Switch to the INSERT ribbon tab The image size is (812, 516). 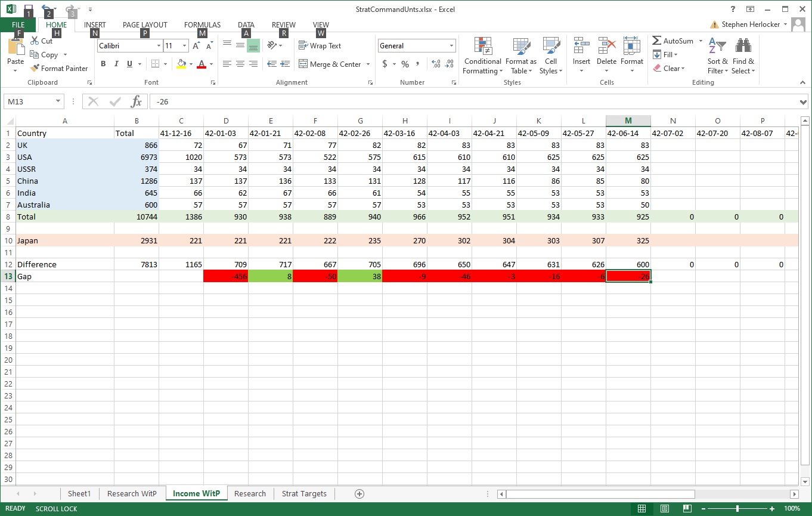click(x=95, y=25)
